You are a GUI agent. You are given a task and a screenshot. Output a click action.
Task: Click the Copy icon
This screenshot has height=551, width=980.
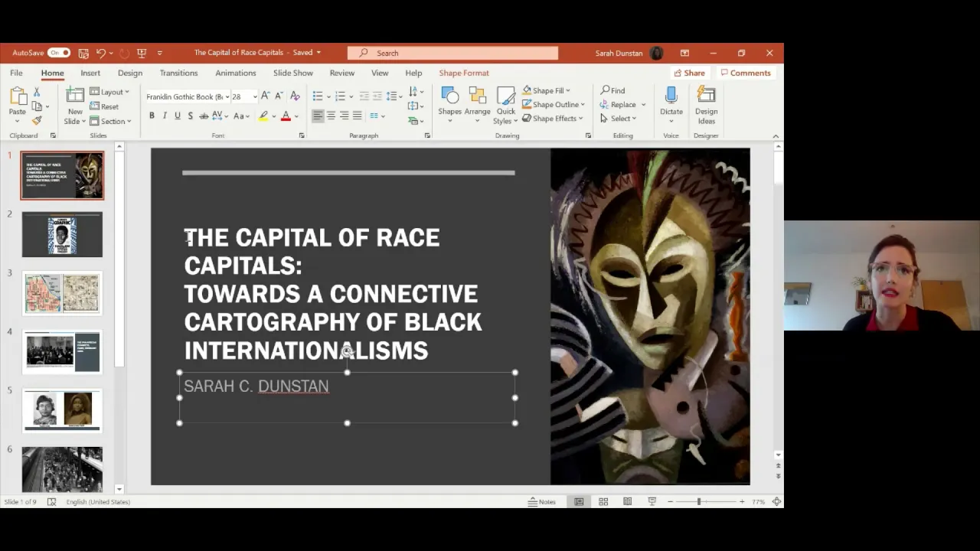click(36, 106)
